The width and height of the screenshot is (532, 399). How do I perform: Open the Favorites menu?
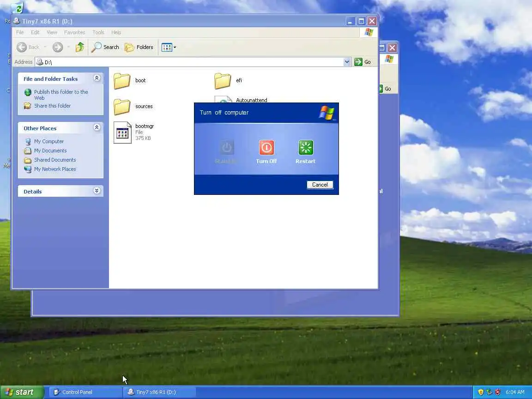(x=74, y=32)
